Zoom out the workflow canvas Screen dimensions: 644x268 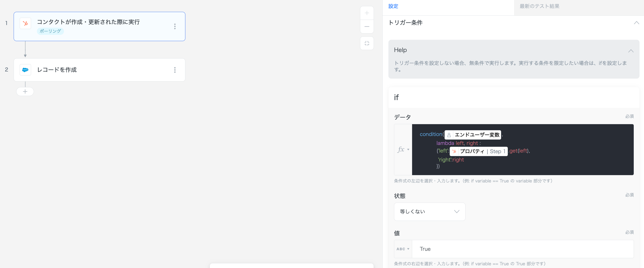click(x=367, y=27)
